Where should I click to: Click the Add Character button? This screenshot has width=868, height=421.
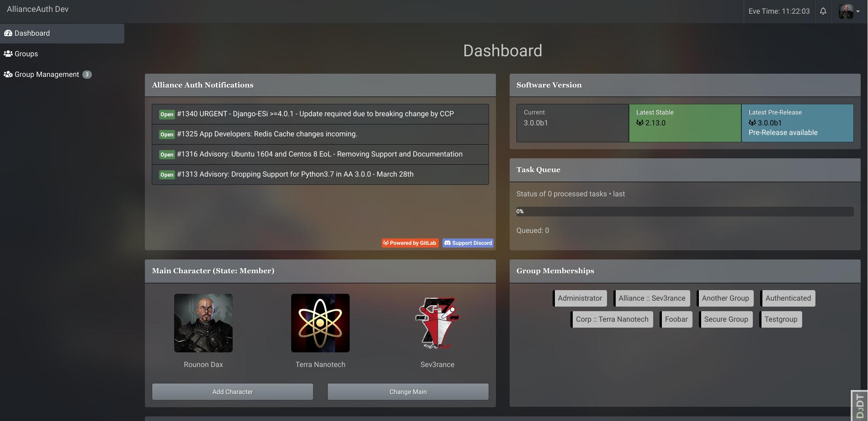(x=232, y=391)
